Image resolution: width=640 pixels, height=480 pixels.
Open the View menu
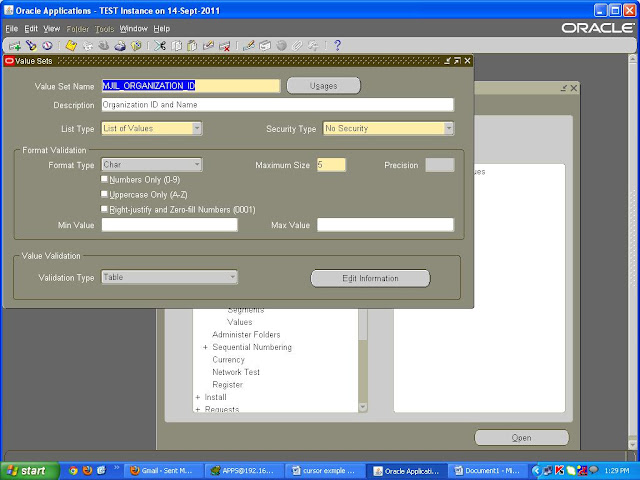pos(52,29)
